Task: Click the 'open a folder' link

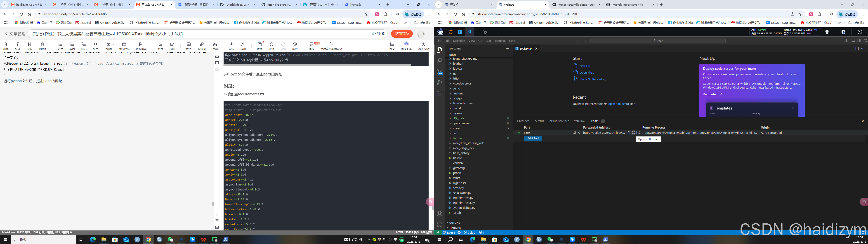Action: pos(617,104)
